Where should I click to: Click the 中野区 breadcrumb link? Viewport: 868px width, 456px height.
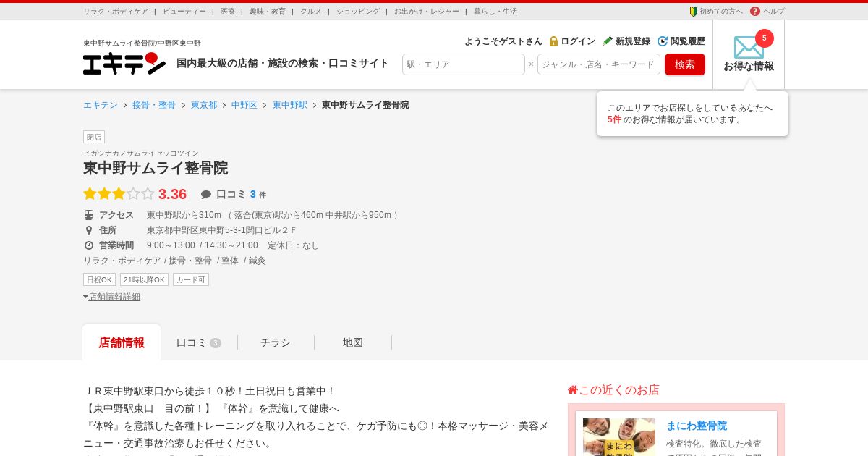pyautogui.click(x=244, y=105)
